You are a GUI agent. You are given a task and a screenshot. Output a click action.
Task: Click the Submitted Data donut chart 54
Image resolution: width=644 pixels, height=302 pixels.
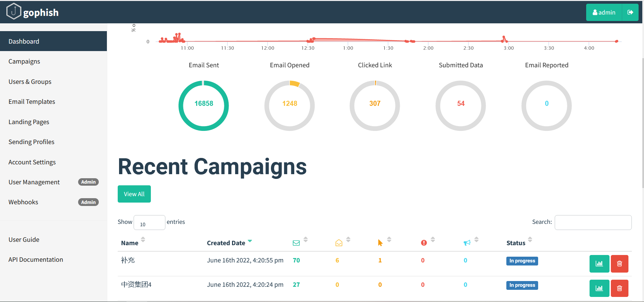461,106
